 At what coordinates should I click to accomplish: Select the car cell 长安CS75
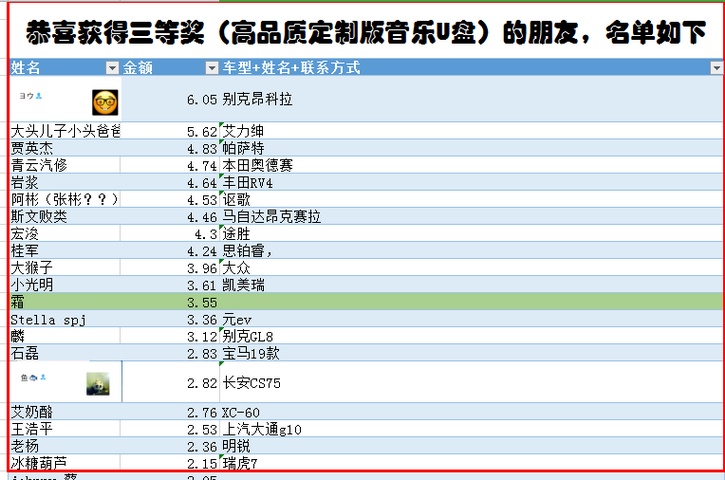[472, 382]
